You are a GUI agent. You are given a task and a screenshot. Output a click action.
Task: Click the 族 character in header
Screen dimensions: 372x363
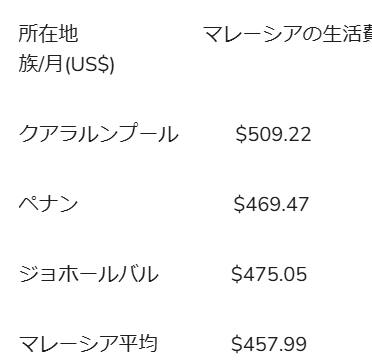28,64
